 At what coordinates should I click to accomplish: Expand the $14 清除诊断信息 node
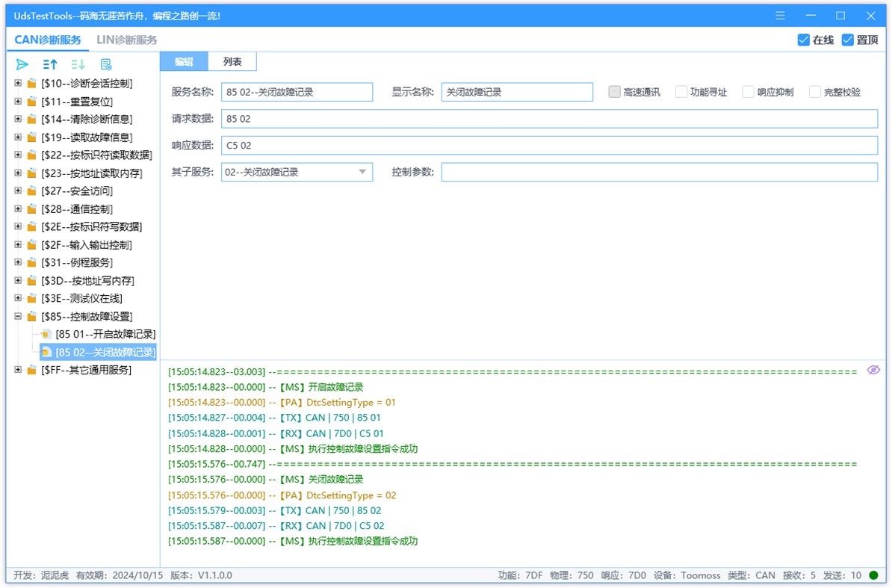click(18, 119)
